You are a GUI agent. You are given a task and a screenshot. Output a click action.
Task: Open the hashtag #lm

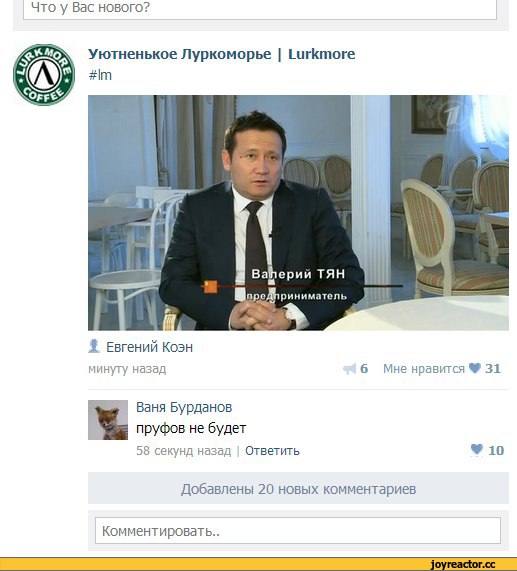click(100, 75)
